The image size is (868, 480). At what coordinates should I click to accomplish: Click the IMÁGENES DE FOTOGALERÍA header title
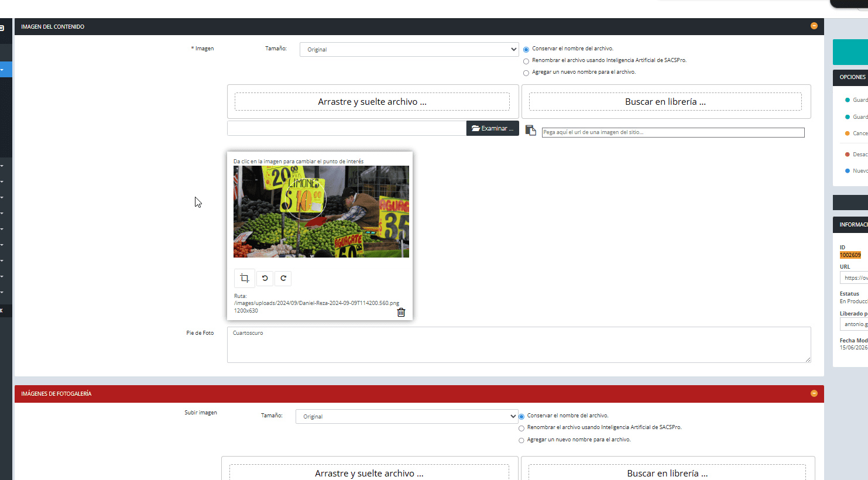56,394
